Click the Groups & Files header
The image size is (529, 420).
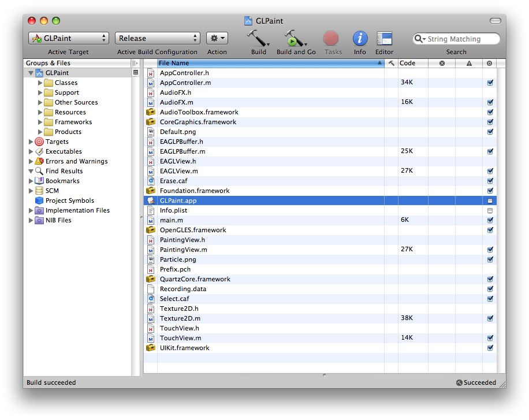(x=77, y=63)
